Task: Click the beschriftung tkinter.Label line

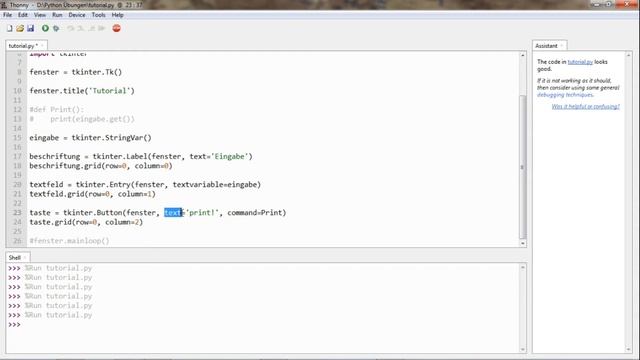Action: pos(141,157)
